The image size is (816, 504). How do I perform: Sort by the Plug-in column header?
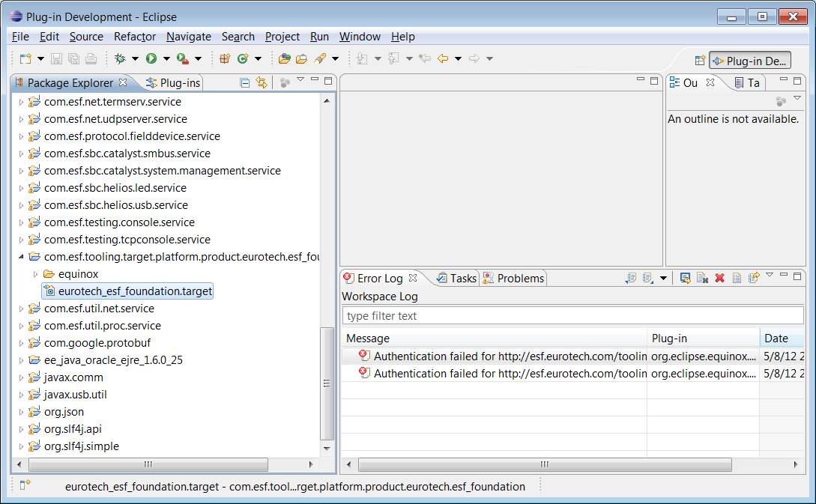tap(703, 338)
